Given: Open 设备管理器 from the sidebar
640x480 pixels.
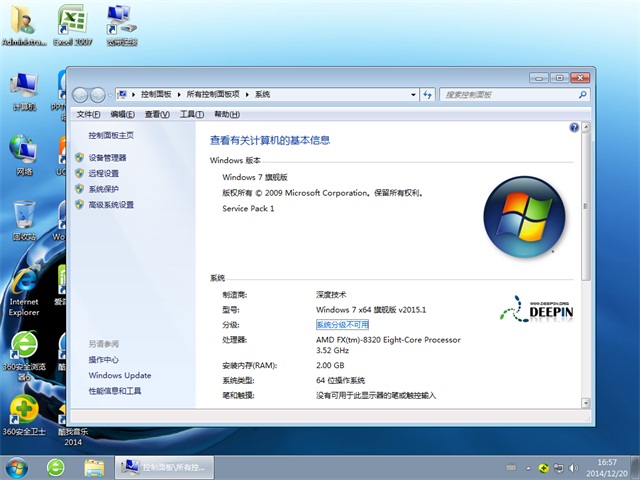Looking at the screenshot, I should tap(107, 158).
